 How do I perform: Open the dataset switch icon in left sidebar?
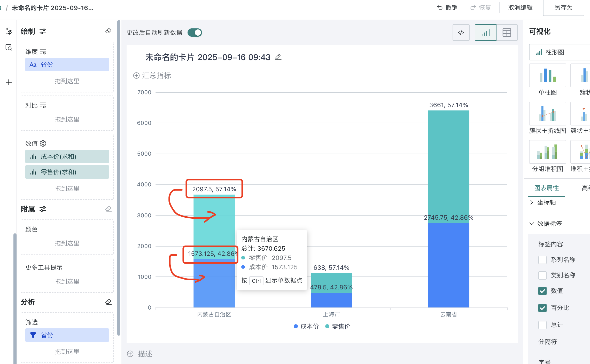coord(9,31)
